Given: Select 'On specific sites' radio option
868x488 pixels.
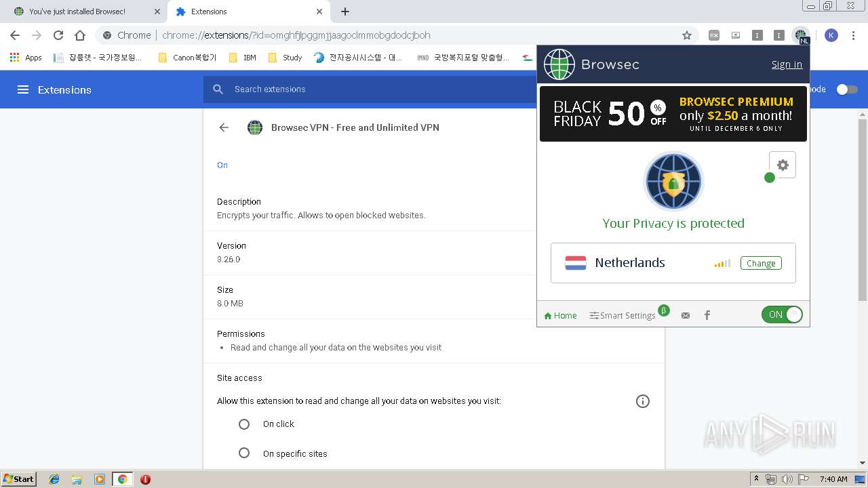Looking at the screenshot, I should click(x=244, y=453).
